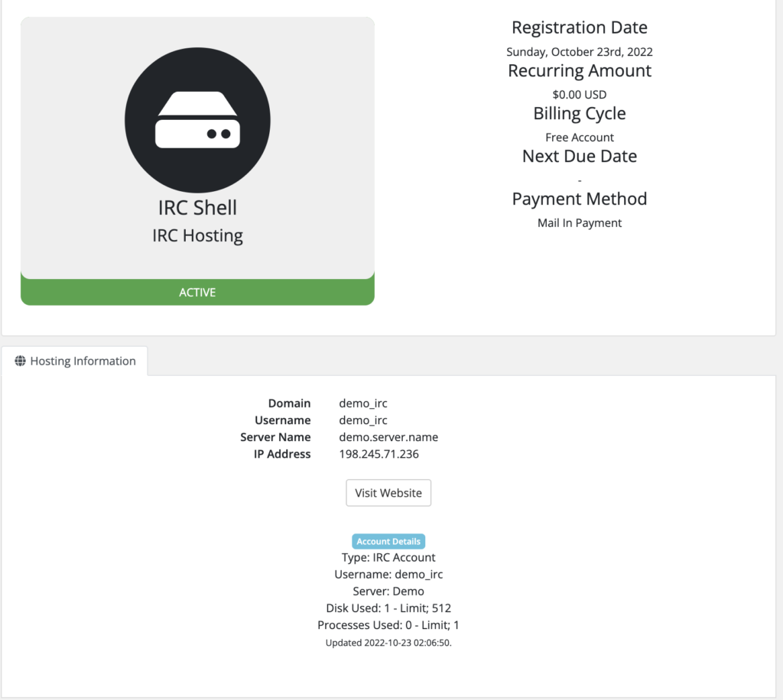Click the bold Username label in hosting table

click(x=283, y=420)
